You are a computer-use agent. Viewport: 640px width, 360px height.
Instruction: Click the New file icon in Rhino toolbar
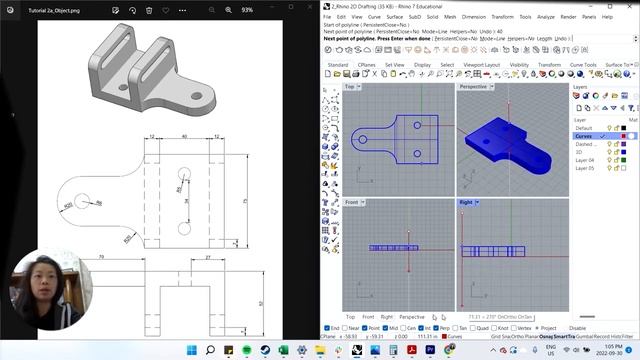(328, 74)
